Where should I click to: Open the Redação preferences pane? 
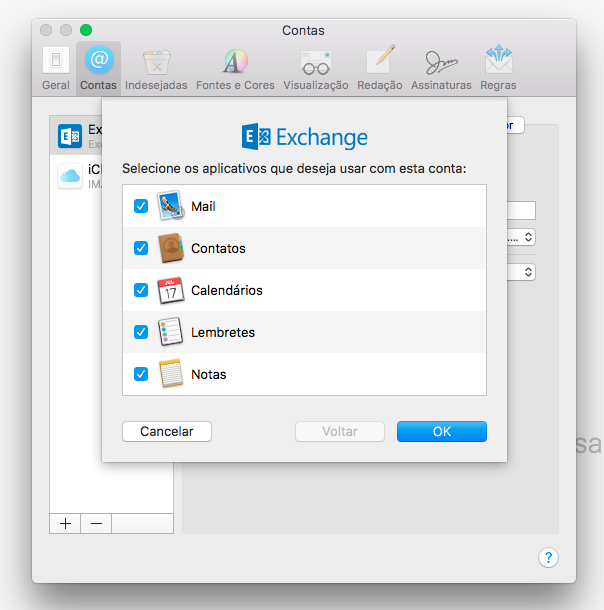pyautogui.click(x=381, y=67)
